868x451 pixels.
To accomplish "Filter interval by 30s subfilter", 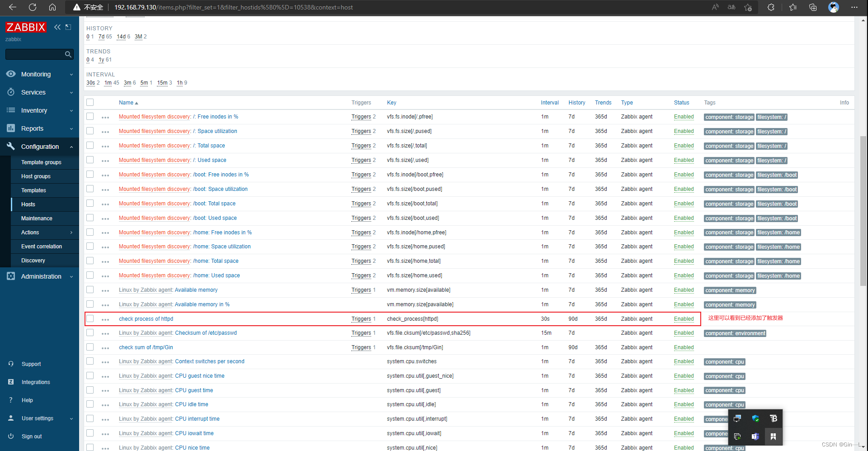I will (90, 83).
